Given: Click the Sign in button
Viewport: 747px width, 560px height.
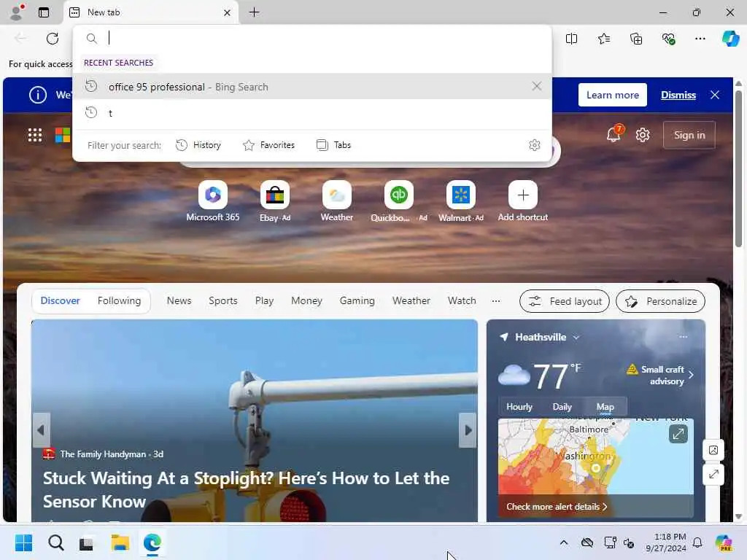Looking at the screenshot, I should tap(689, 135).
